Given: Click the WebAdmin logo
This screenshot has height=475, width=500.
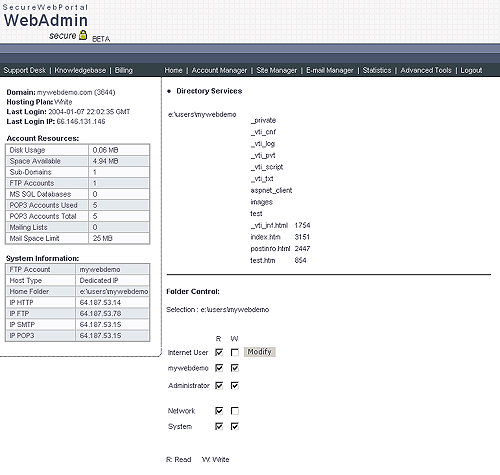Looking at the screenshot, I should 46,20.
